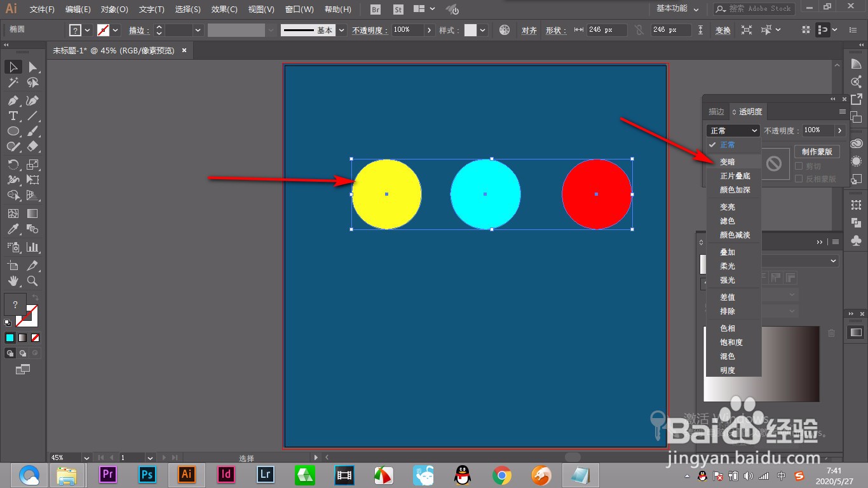Viewport: 868px width, 488px height.
Task: Select the Hand tool
Action: tap(13, 280)
